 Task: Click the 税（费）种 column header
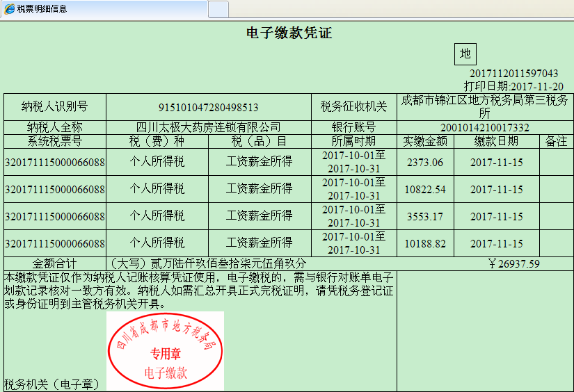tap(157, 141)
